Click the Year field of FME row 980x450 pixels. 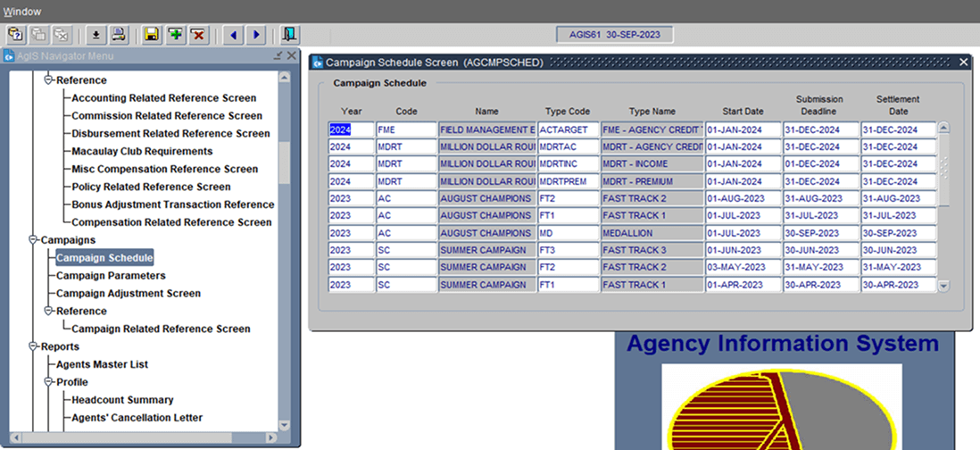pos(352,130)
